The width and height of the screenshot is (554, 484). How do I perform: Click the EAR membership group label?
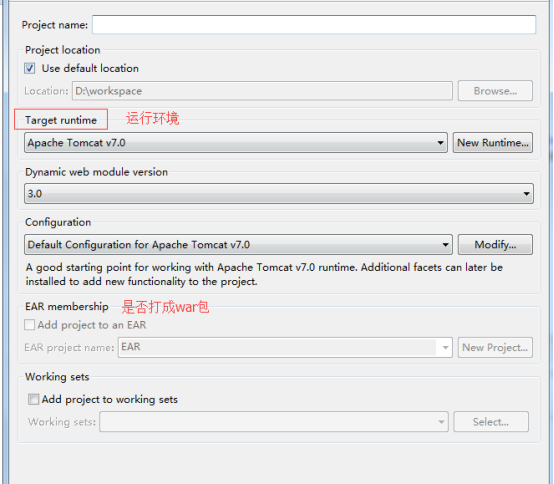pyautogui.click(x=67, y=306)
